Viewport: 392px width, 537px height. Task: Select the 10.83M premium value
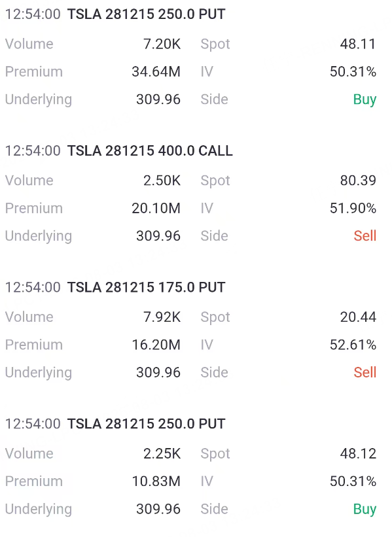pos(156,481)
